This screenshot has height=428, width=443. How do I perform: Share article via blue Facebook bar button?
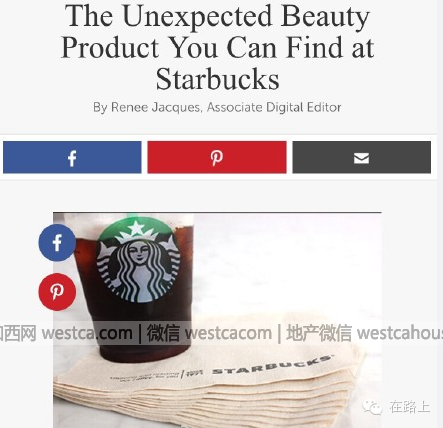point(72,157)
